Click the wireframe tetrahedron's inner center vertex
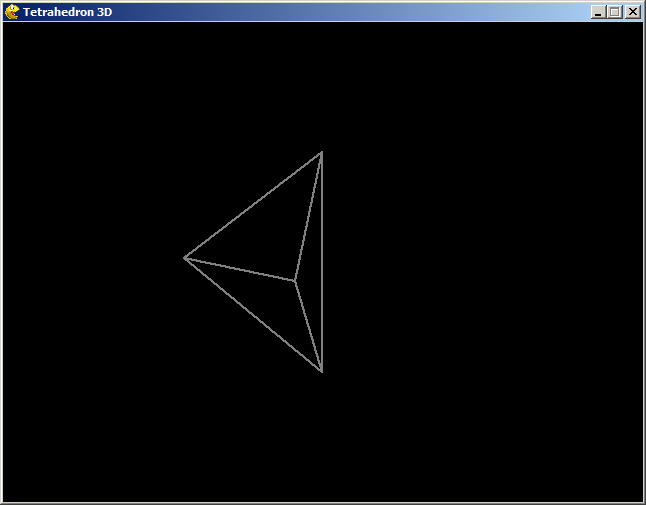Image resolution: width=646 pixels, height=505 pixels. pyautogui.click(x=295, y=281)
